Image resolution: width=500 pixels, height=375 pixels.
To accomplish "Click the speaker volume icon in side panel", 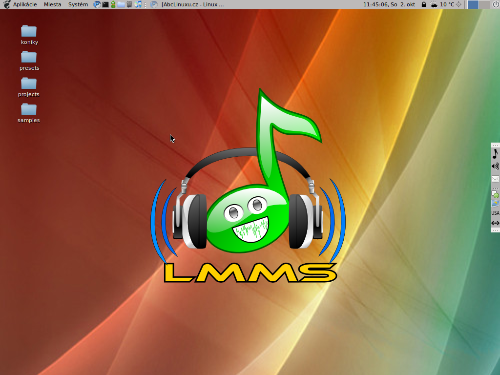I will 495,166.
